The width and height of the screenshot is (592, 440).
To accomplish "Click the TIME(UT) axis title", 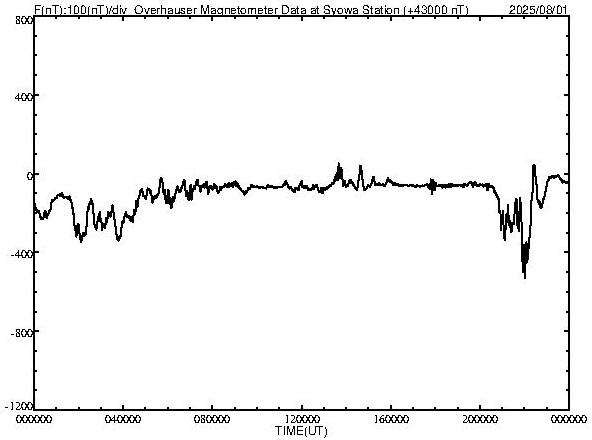I will pyautogui.click(x=301, y=431).
